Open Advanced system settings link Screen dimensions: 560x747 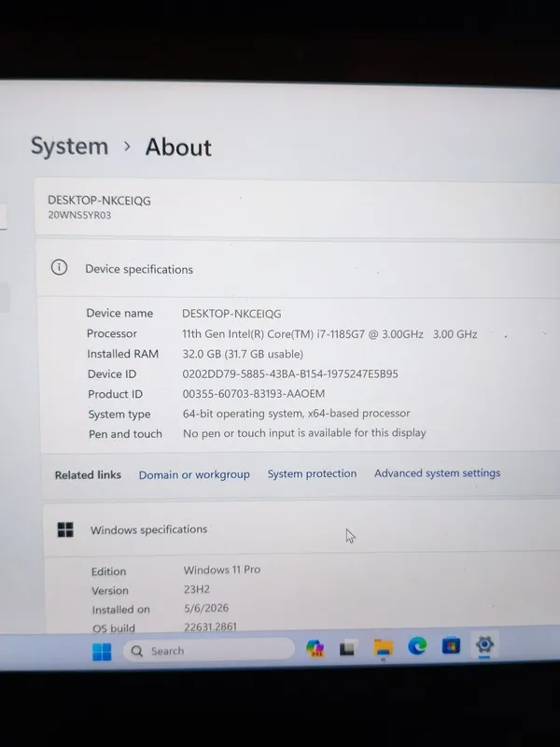pos(437,473)
